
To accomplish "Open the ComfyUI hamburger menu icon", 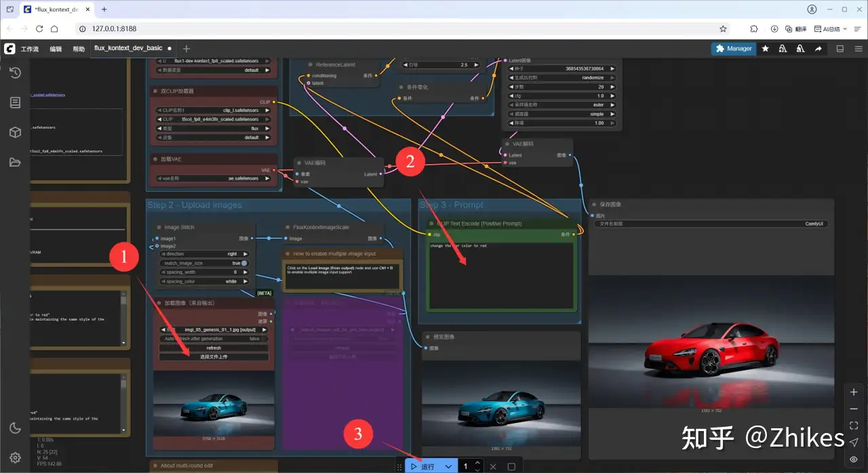I will pyautogui.click(x=859, y=49).
